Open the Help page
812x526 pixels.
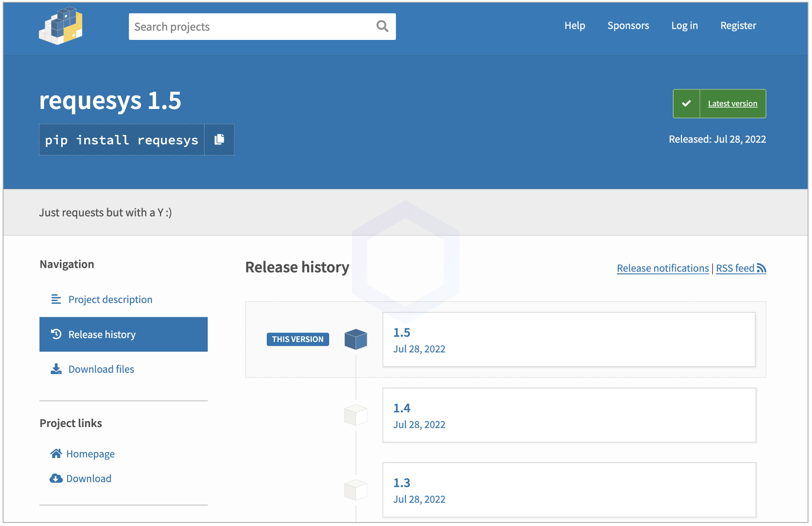[x=575, y=26]
